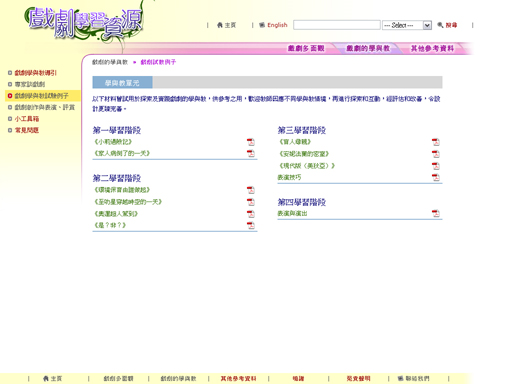Open the topmost sidebar menu item

point(36,73)
